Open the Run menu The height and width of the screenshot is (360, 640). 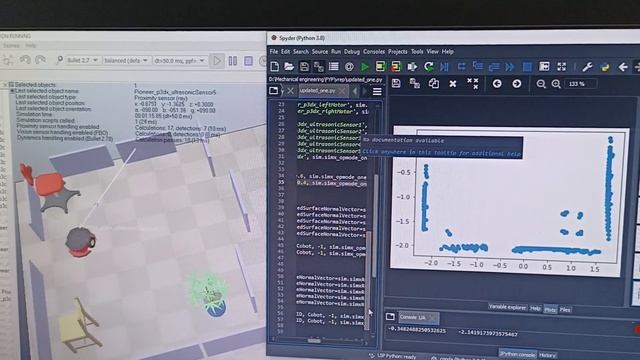coord(336,52)
